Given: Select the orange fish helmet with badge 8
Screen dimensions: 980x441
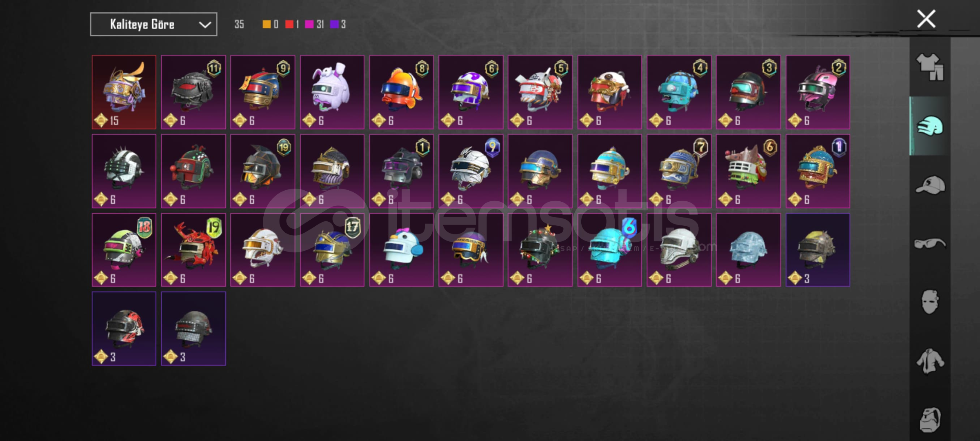Looking at the screenshot, I should [x=402, y=92].
